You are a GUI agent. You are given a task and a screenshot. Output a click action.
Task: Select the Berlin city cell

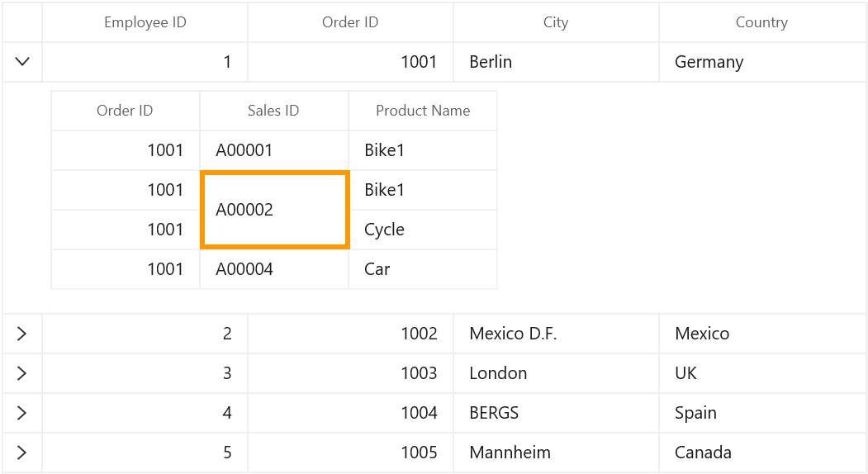[556, 61]
